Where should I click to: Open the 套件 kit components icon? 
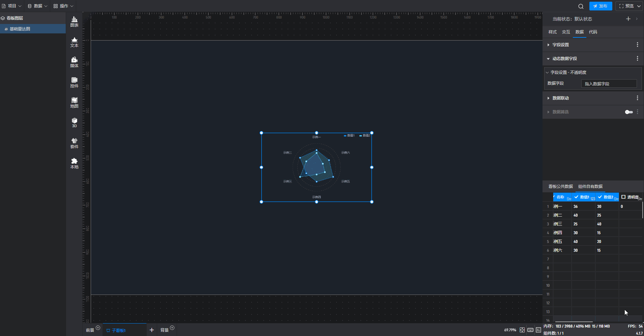pos(74,143)
